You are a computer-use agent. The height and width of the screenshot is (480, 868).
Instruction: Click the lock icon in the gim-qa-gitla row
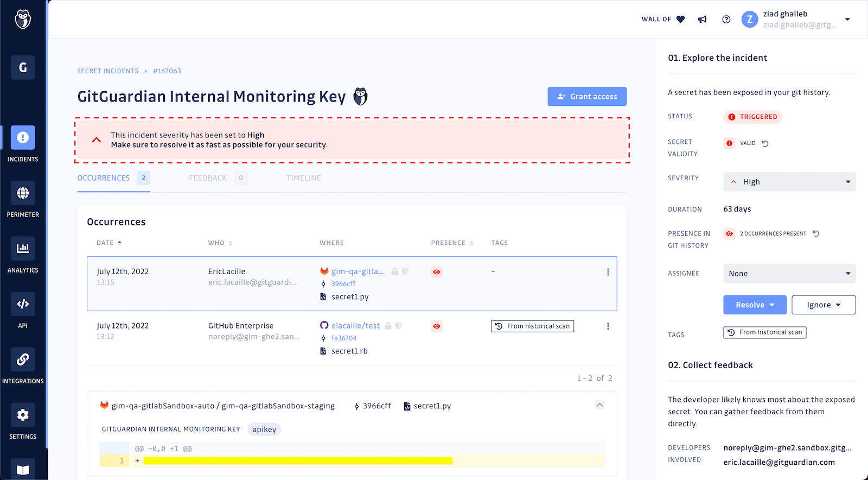pyautogui.click(x=395, y=271)
